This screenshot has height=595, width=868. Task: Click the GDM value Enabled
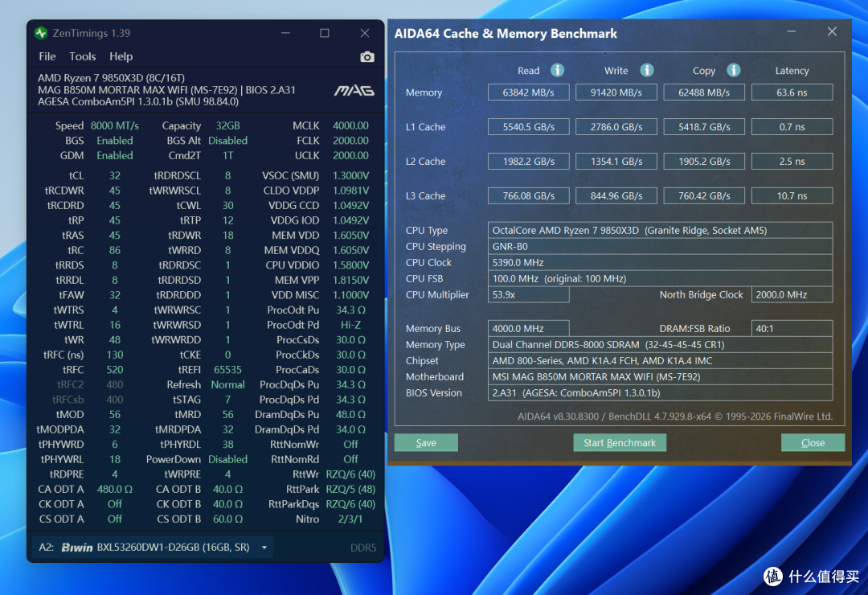click(x=115, y=156)
